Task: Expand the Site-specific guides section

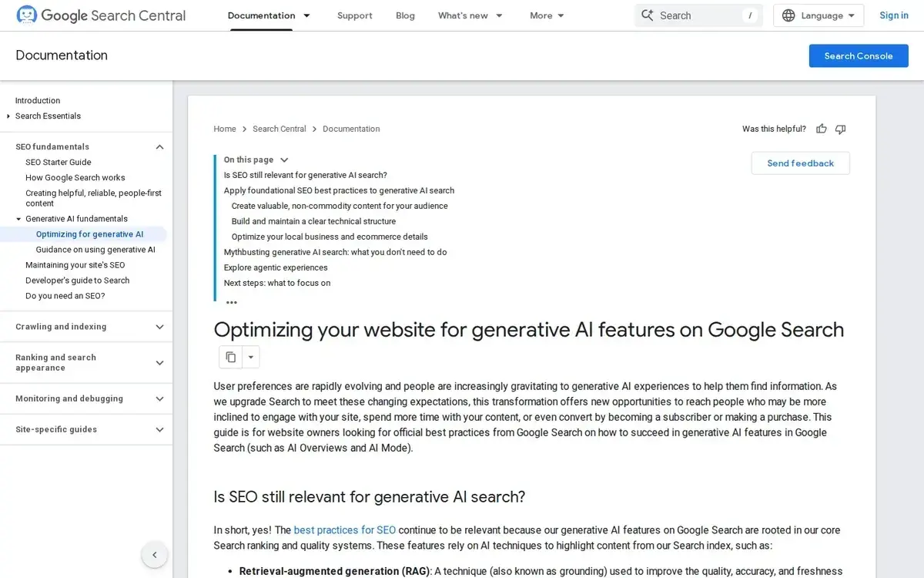Action: (x=159, y=429)
